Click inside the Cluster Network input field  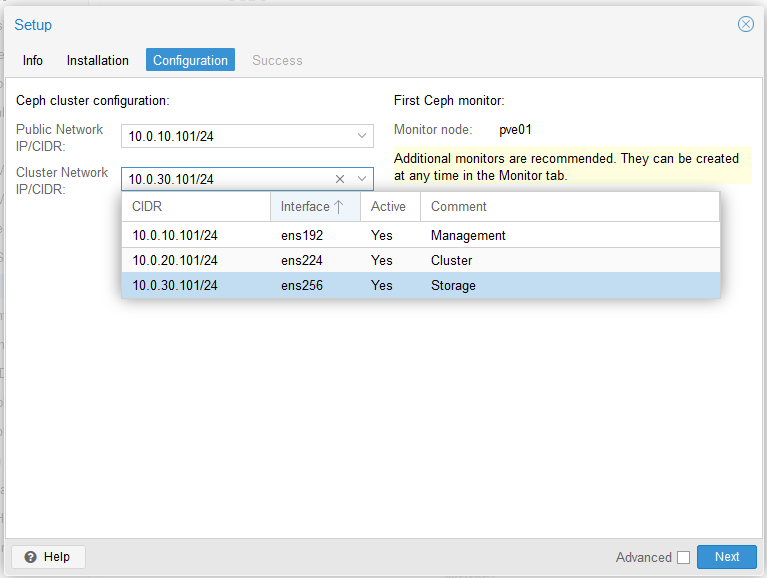coord(225,179)
